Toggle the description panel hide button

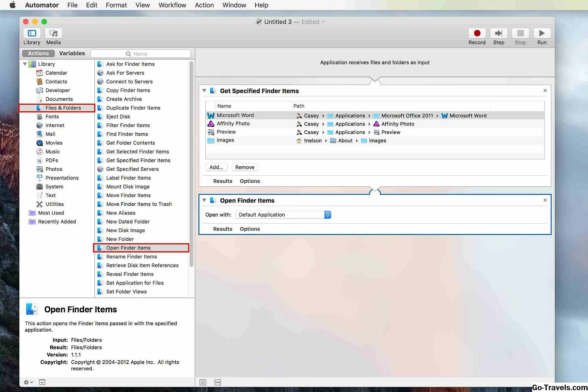pos(42,382)
